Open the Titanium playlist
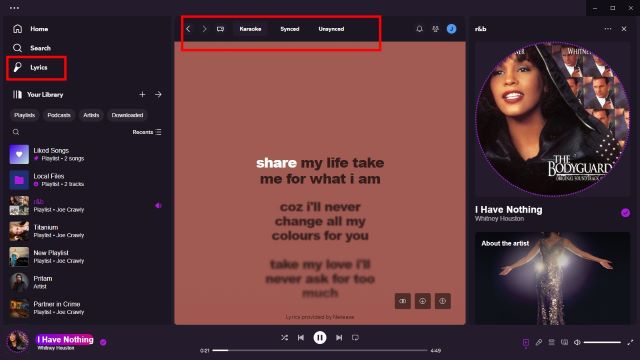 (x=86, y=231)
